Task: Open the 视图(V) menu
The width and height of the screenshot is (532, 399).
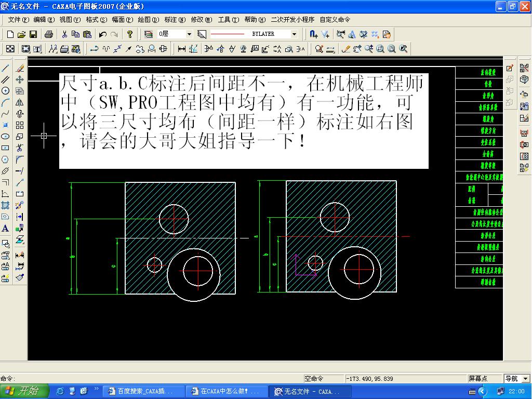Action: pos(70,20)
